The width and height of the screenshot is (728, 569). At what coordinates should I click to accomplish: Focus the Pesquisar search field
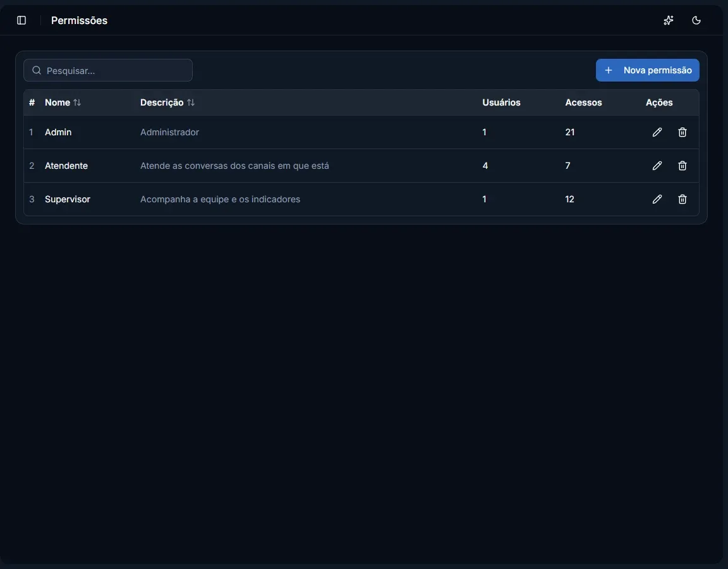click(x=107, y=70)
